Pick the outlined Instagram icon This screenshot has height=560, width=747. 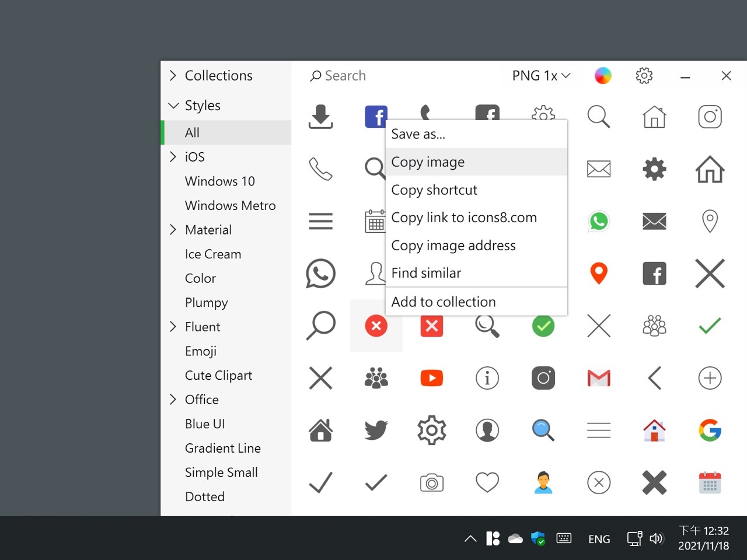tap(710, 117)
